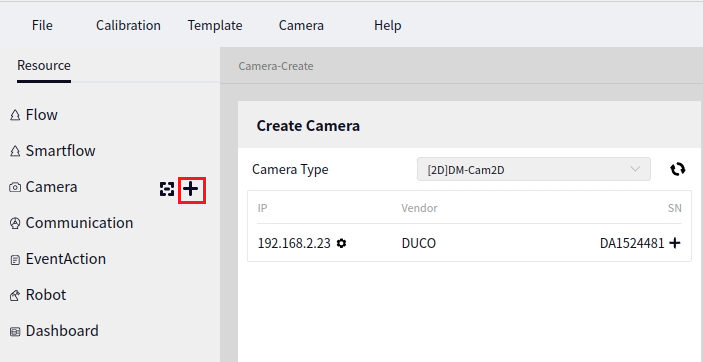Open Dashboard in resource list
Image resolution: width=703 pixels, height=362 pixels.
point(62,331)
